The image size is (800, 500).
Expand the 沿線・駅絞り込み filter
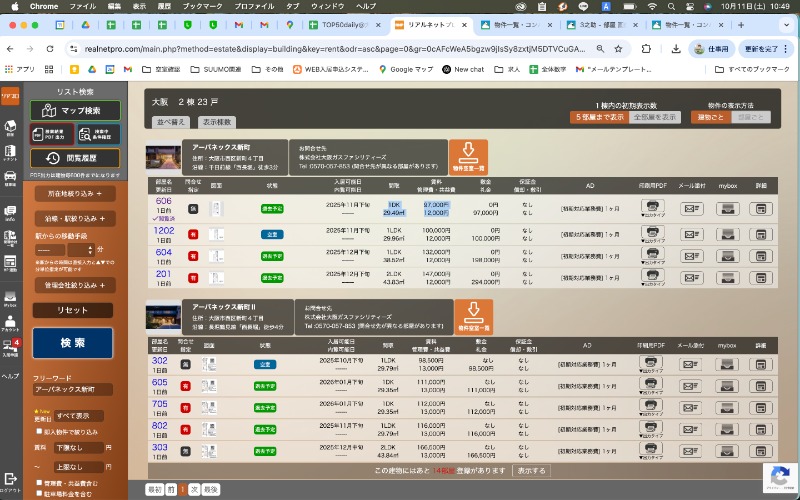[75, 218]
